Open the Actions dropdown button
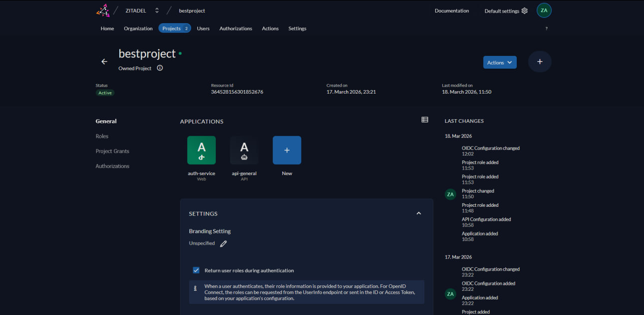Screen dimensions: 644x315 point(500,62)
